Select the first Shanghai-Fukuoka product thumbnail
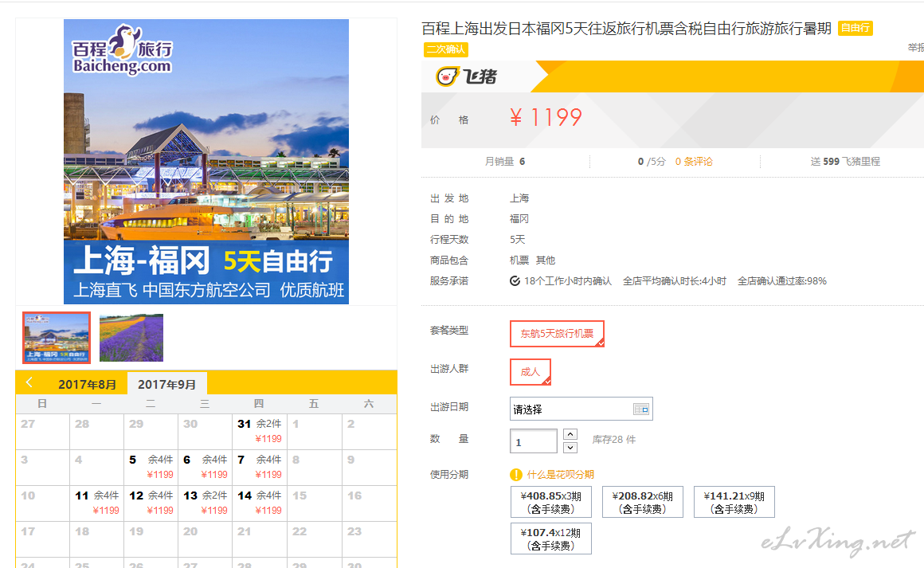Image resolution: width=924 pixels, height=568 pixels. [57, 338]
